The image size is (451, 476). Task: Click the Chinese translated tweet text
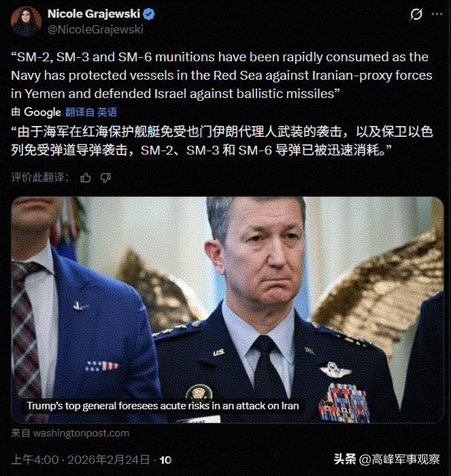222,141
